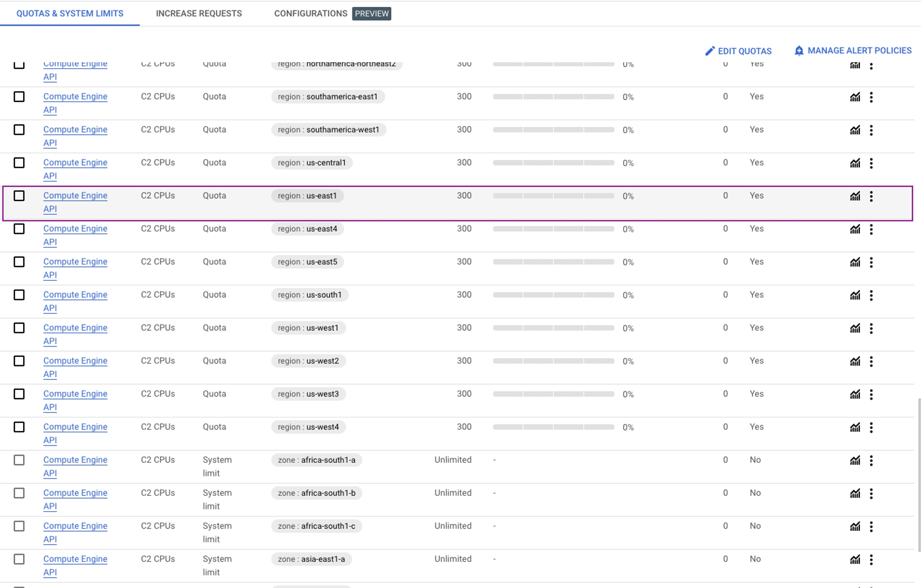Viewport: 921px width, 588px height.
Task: Click usage progress bar for us-east5
Action: click(553, 262)
